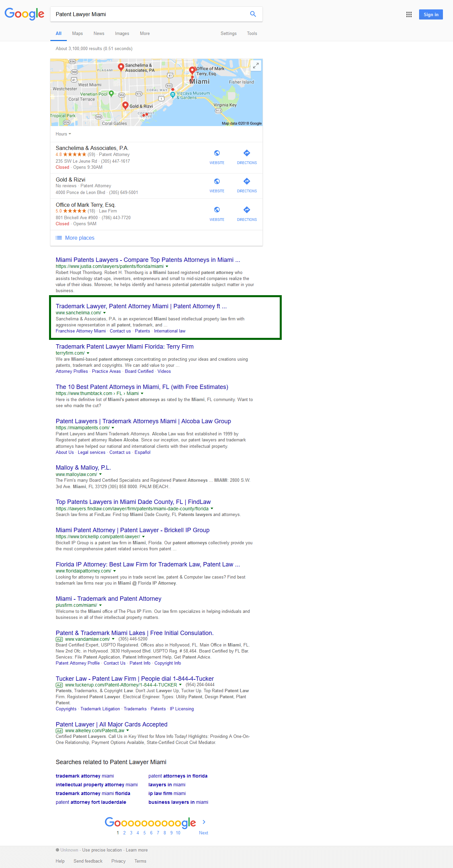This screenshot has width=453, height=868.
Task: Get directions to Sanchelima & Associates
Action: pos(247,153)
